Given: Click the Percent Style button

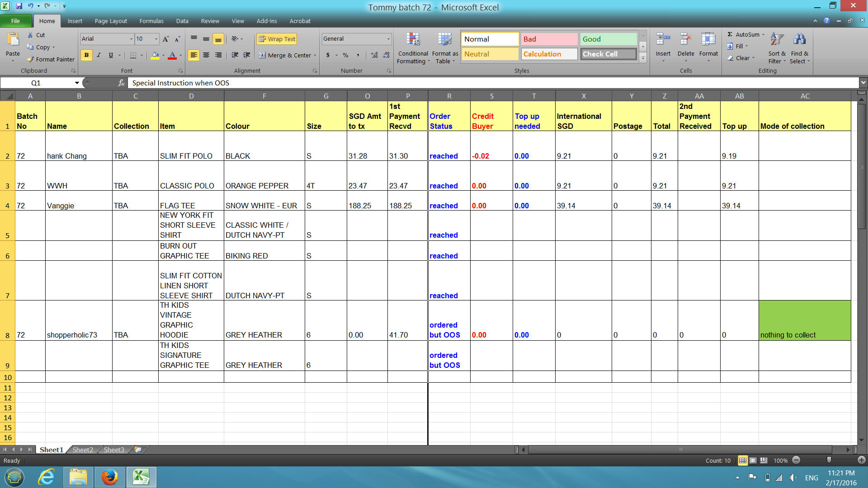Looking at the screenshot, I should tap(345, 55).
